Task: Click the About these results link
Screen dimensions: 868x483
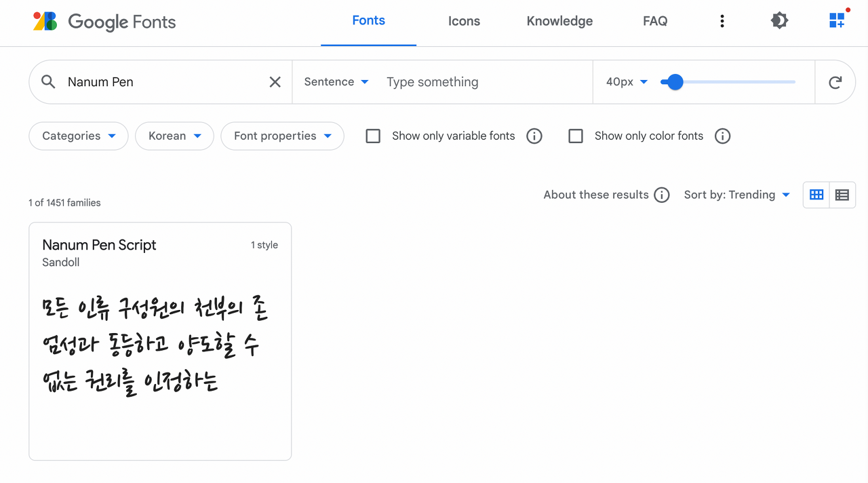Action: 596,195
